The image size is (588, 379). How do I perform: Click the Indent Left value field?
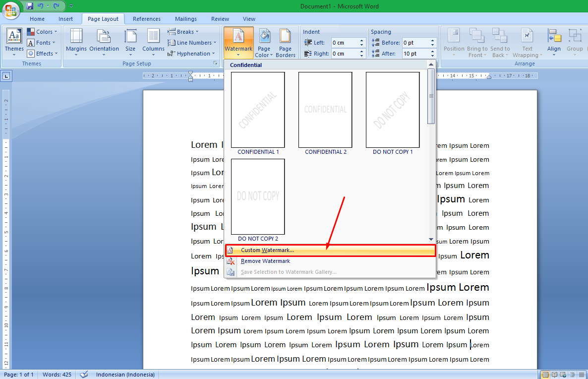[x=345, y=43]
